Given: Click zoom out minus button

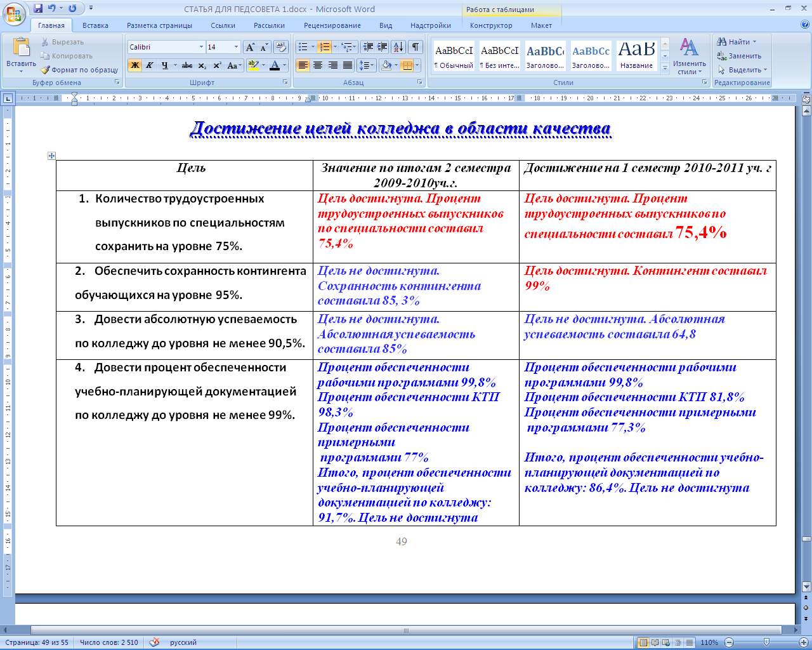Looking at the screenshot, I should tap(729, 642).
